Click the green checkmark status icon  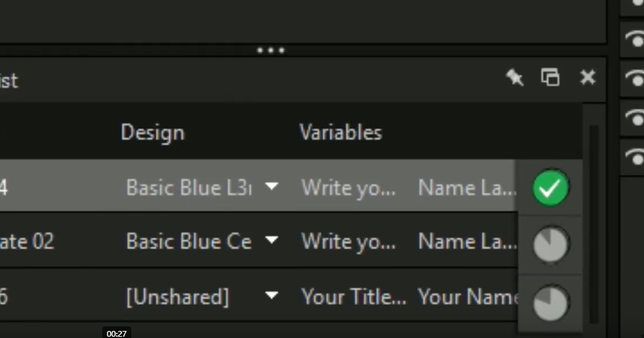(x=551, y=188)
